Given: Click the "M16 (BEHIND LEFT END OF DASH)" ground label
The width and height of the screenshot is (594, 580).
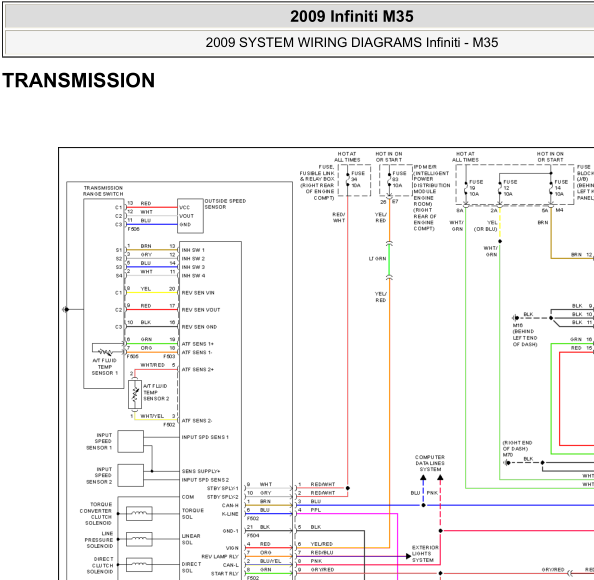Looking at the screenshot, I should [x=525, y=335].
